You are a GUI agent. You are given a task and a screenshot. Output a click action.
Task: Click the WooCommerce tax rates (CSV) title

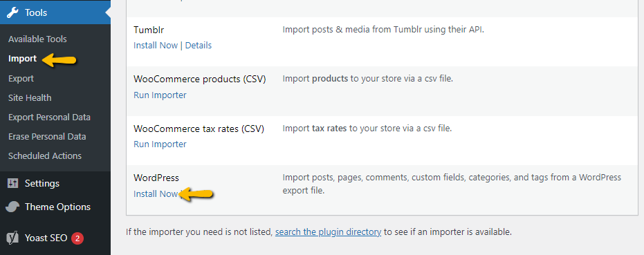click(x=199, y=129)
